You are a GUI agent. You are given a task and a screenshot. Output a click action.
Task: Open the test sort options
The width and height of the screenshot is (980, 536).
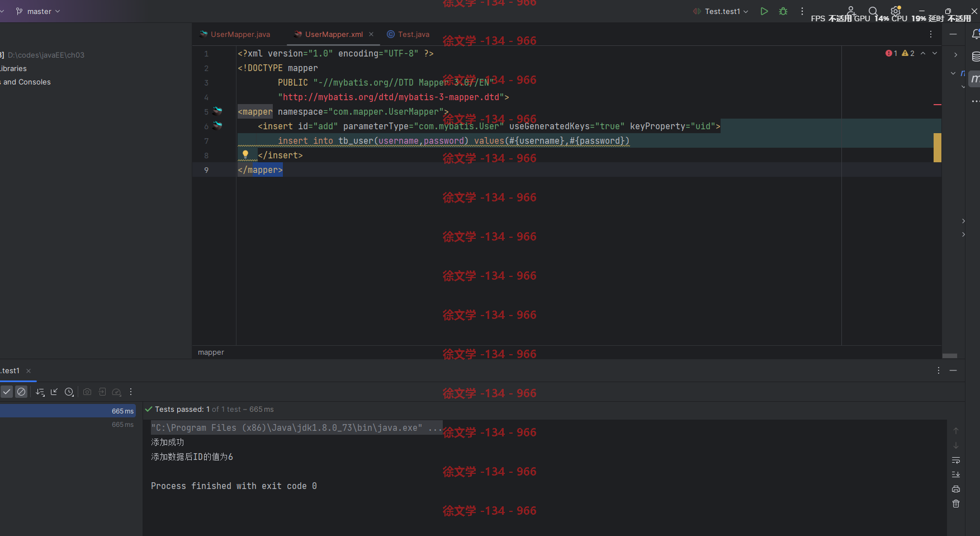click(x=40, y=392)
